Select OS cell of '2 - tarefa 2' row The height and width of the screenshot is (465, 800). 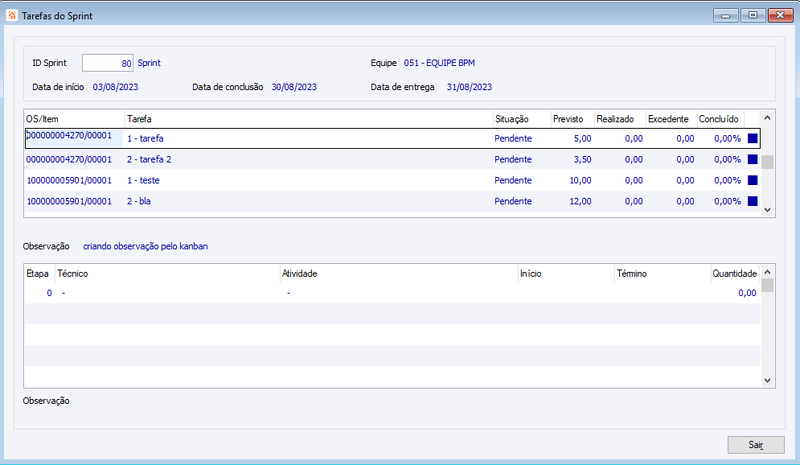69,159
